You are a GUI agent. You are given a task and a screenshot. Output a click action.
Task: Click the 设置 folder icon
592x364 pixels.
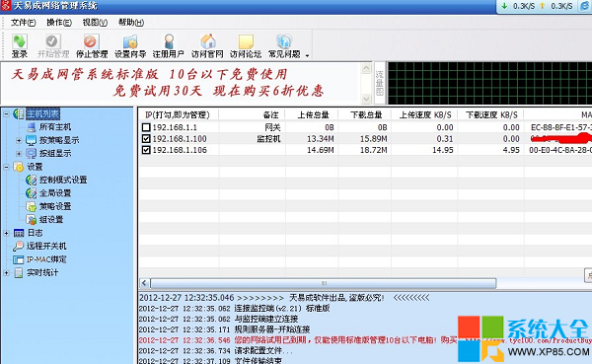[x=19, y=167]
